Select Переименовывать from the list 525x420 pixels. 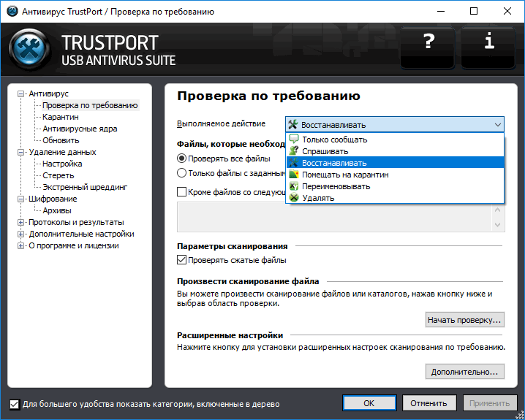click(395, 186)
